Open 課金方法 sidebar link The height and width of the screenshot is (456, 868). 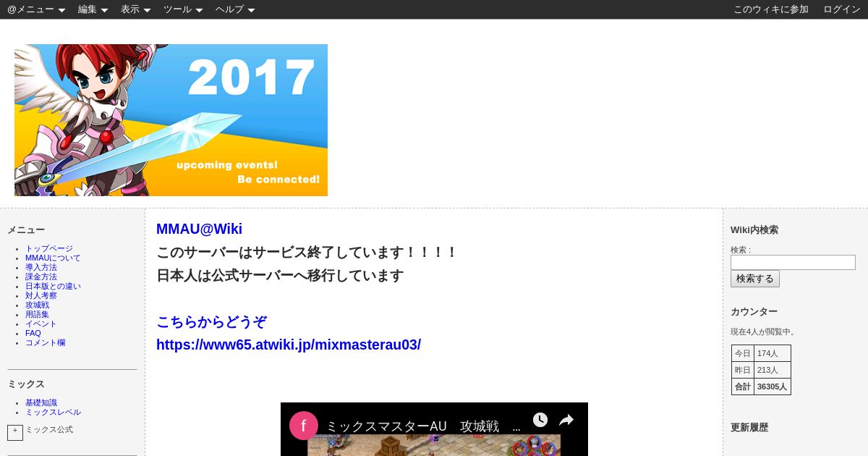click(x=41, y=276)
